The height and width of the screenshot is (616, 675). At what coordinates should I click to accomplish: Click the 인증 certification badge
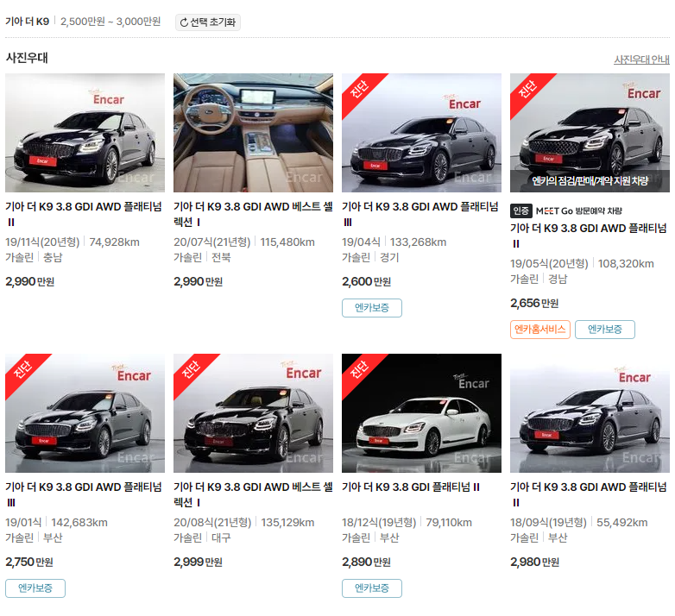(521, 211)
